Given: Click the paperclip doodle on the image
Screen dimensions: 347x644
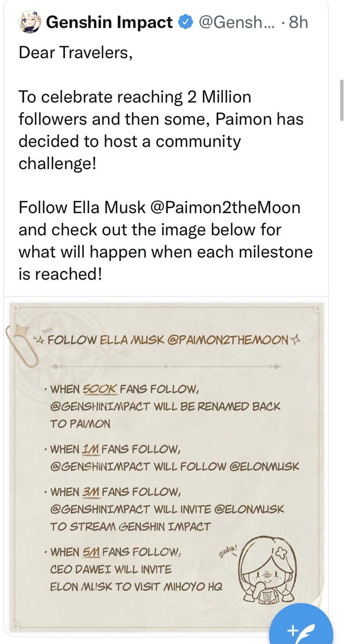Looking at the screenshot, I should click(22, 344).
